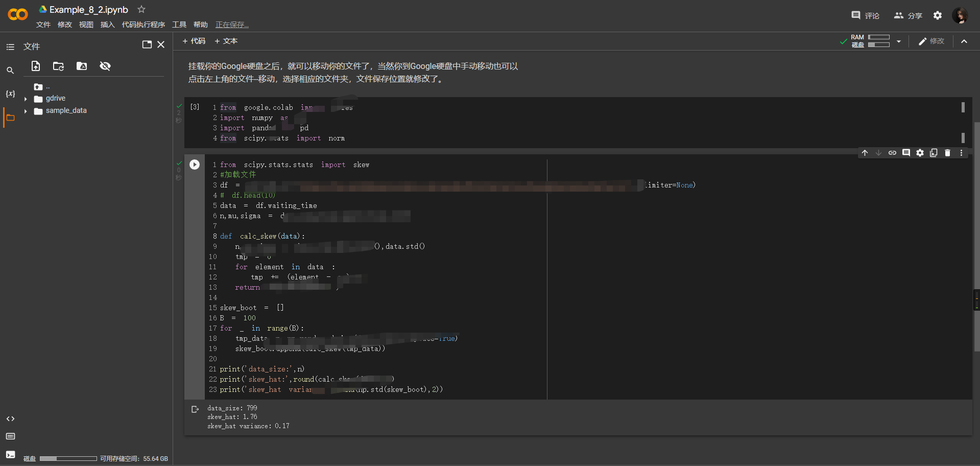The width and height of the screenshot is (980, 466).
Task: Expand the gdrive folder
Action: tap(25, 98)
